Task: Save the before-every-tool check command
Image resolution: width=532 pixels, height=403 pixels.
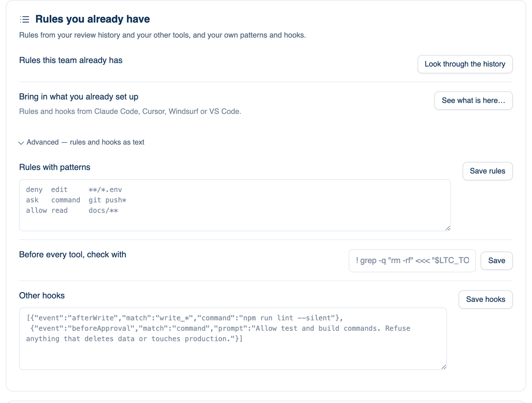Action: (x=497, y=261)
